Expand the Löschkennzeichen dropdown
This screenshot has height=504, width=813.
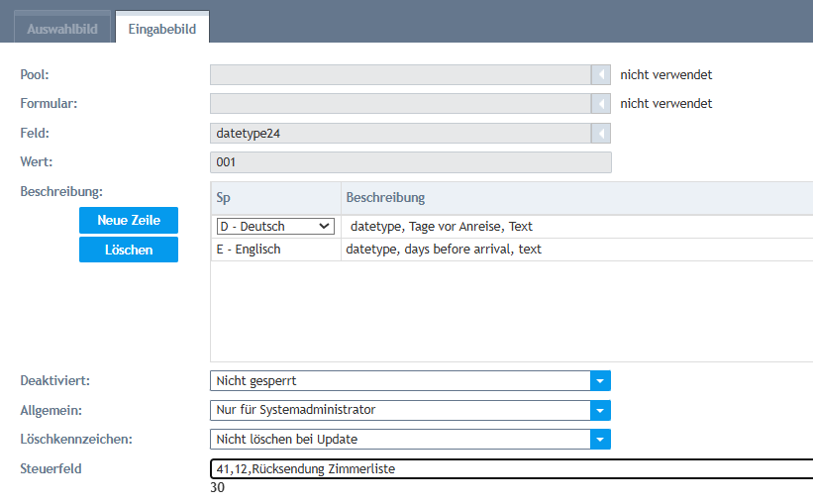pyautogui.click(x=600, y=439)
